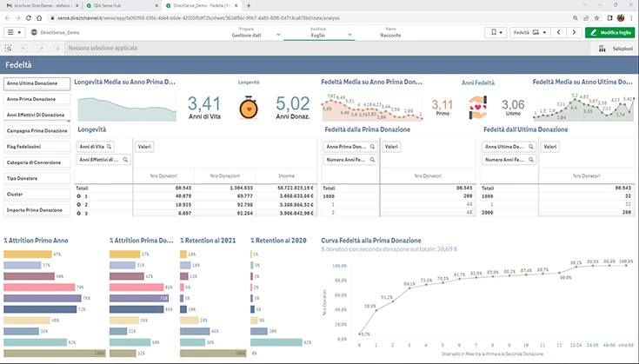
Task: Go to the next sheet arrow
Action: 574,32
